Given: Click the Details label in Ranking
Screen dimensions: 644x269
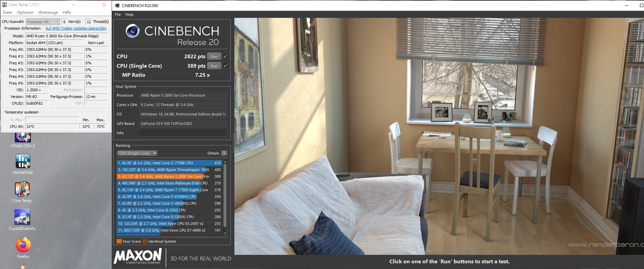Looking at the screenshot, I should tap(213, 153).
